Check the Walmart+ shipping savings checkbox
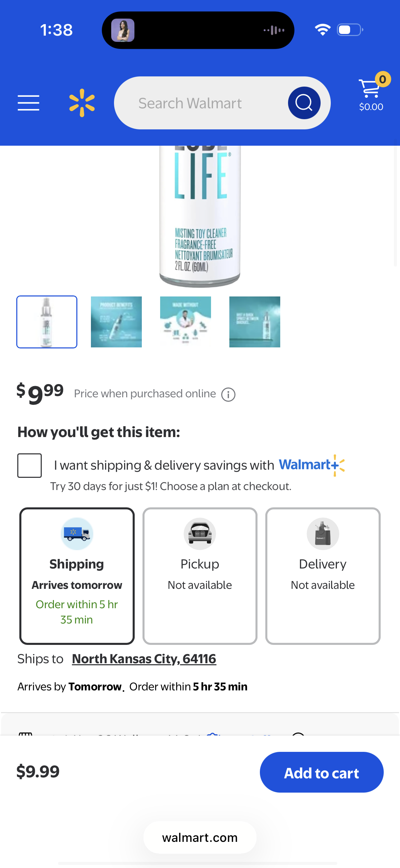The height and width of the screenshot is (868, 400). tap(30, 465)
